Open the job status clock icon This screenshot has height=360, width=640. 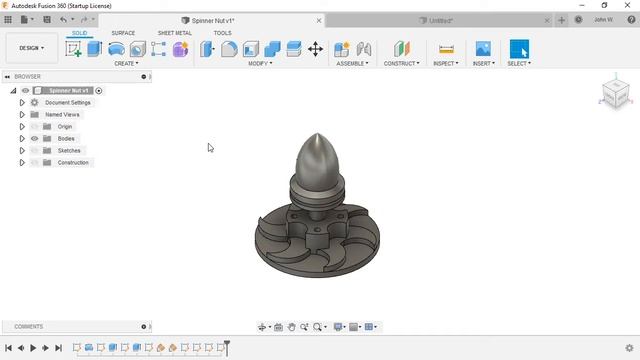(578, 20)
